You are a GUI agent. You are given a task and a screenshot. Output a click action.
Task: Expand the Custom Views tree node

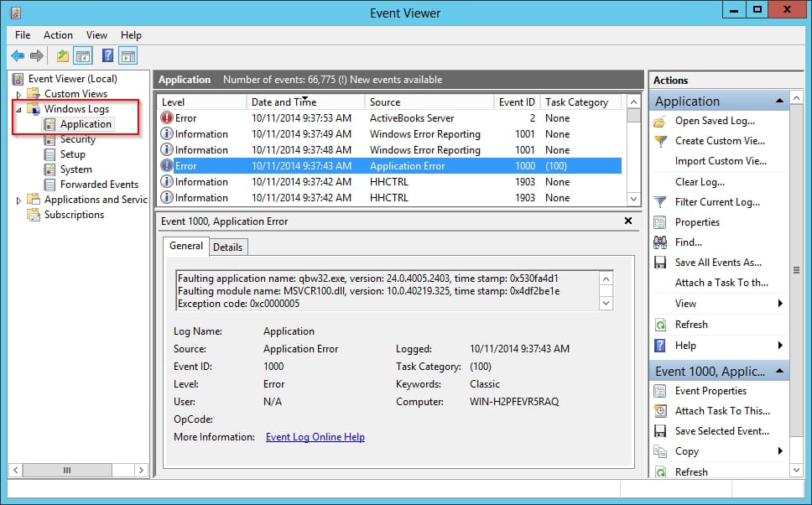click(x=18, y=94)
